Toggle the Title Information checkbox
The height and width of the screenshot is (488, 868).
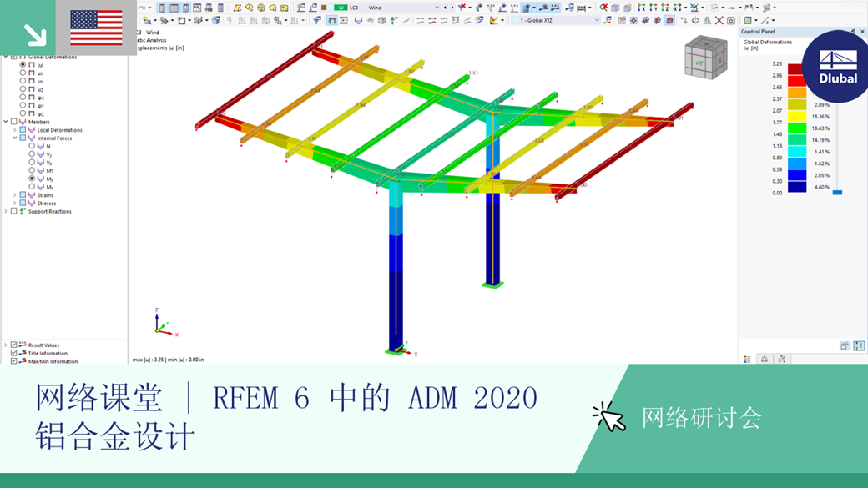[14, 353]
